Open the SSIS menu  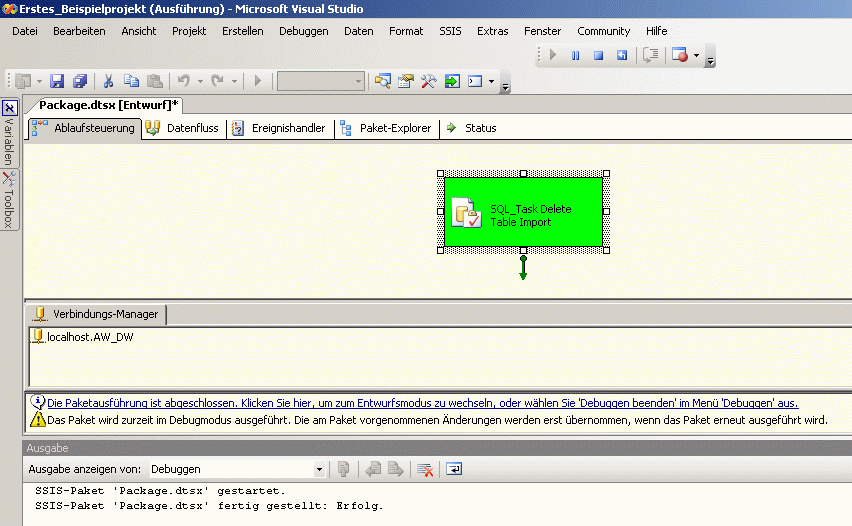(x=450, y=31)
